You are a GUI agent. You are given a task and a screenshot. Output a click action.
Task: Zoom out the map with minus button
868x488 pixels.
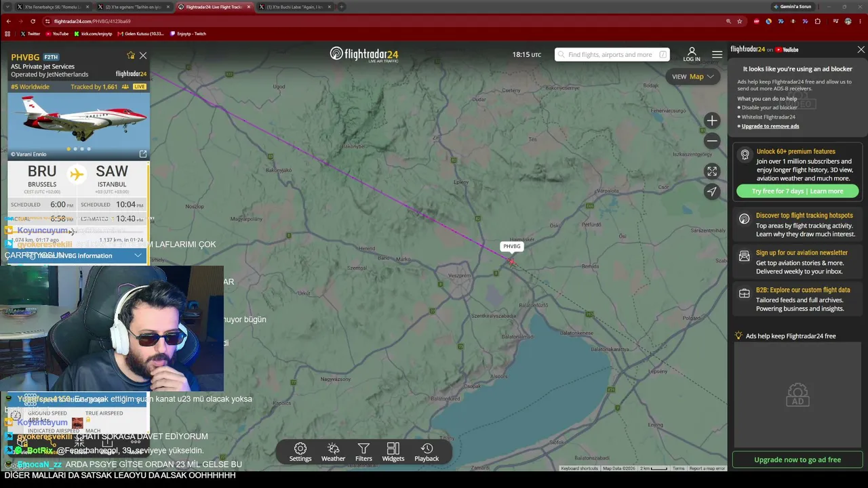click(x=711, y=140)
